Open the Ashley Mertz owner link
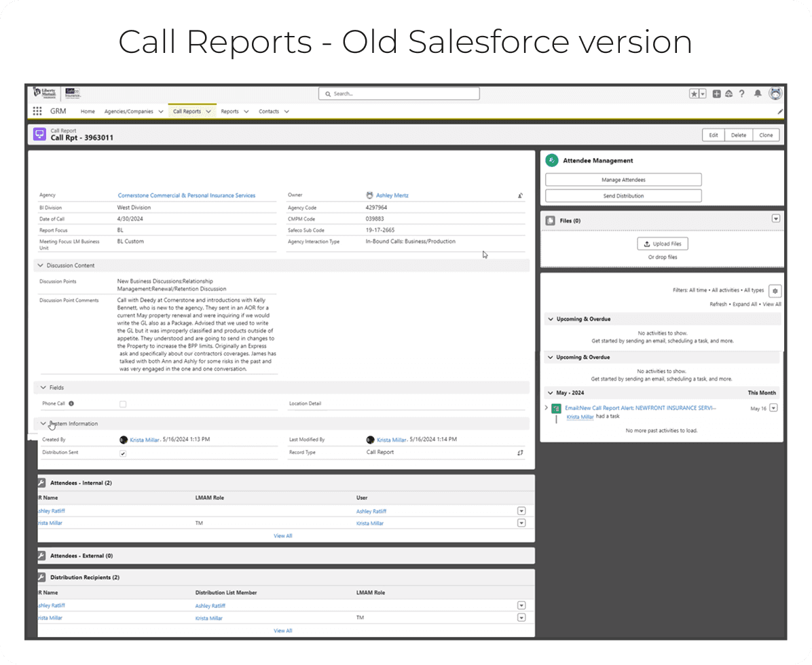 392,195
